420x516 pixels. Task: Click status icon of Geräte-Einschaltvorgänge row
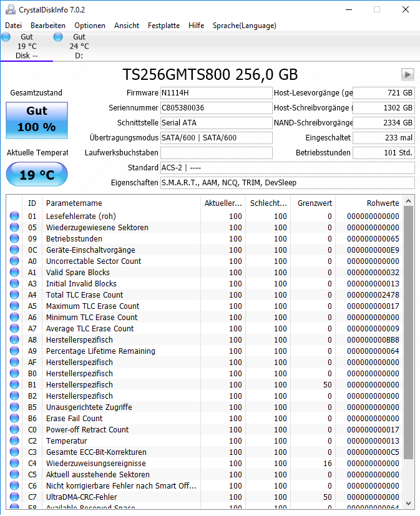(x=14, y=250)
